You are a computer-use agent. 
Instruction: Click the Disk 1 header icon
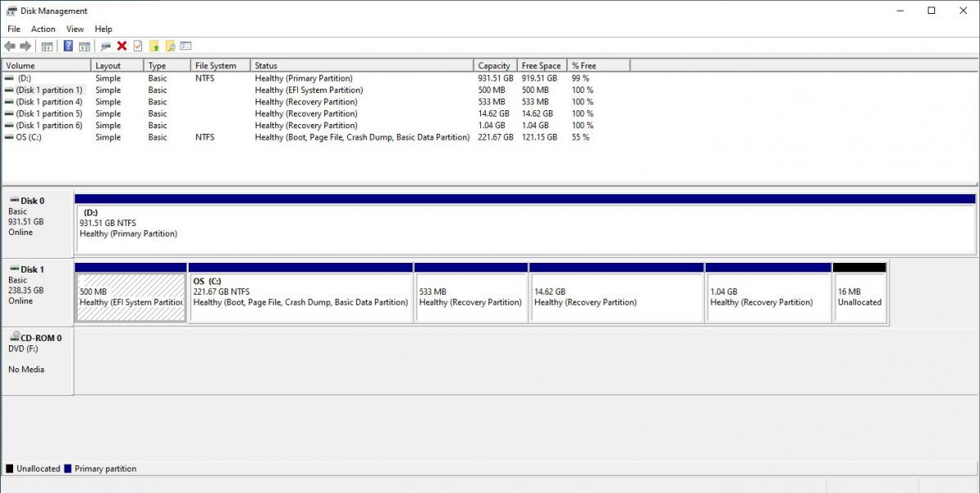[x=14, y=269]
